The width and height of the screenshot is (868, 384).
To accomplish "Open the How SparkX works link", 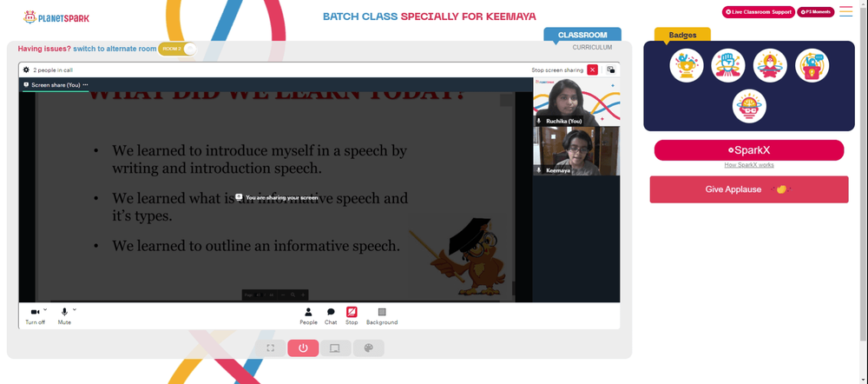I will point(749,165).
